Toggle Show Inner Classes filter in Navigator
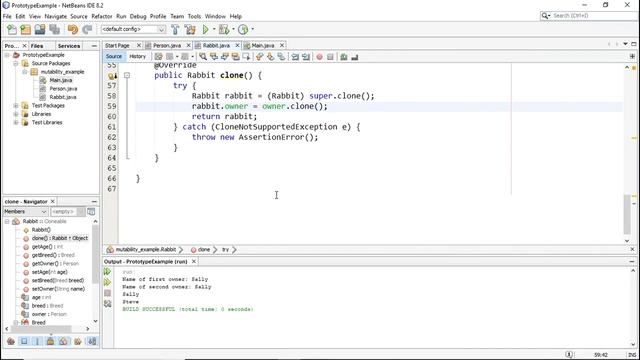 click(x=63, y=341)
